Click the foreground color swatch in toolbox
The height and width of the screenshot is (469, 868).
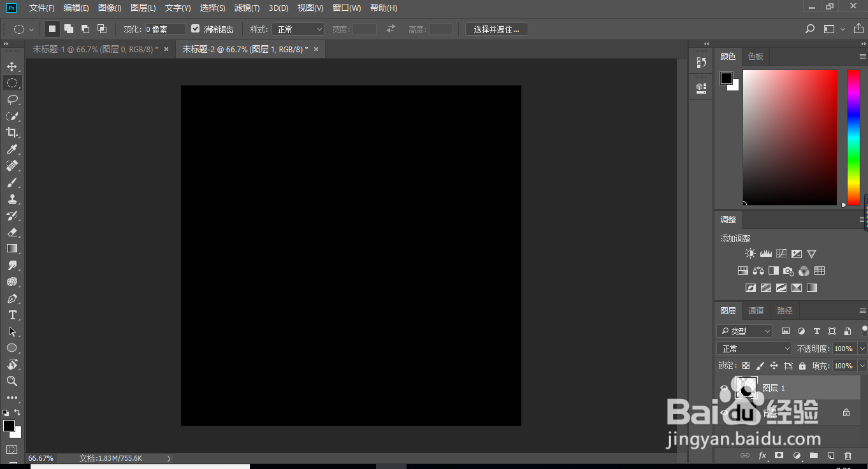pyautogui.click(x=9, y=426)
